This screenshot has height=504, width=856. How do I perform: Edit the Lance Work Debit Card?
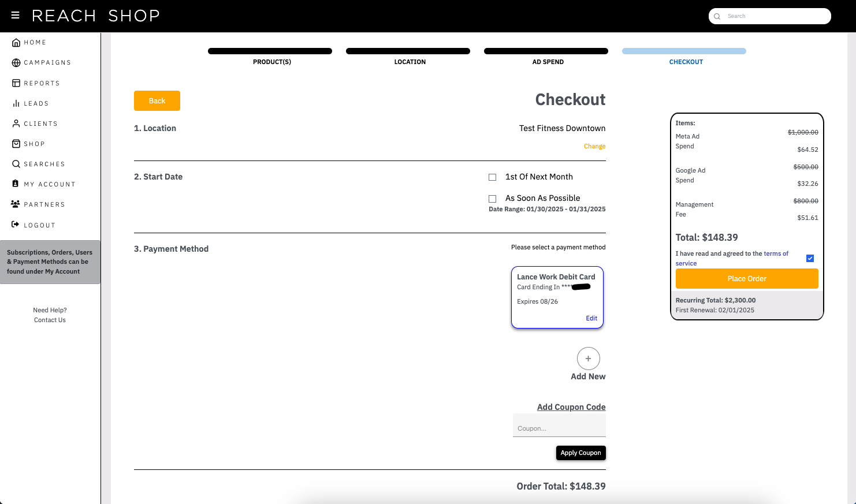tap(591, 318)
